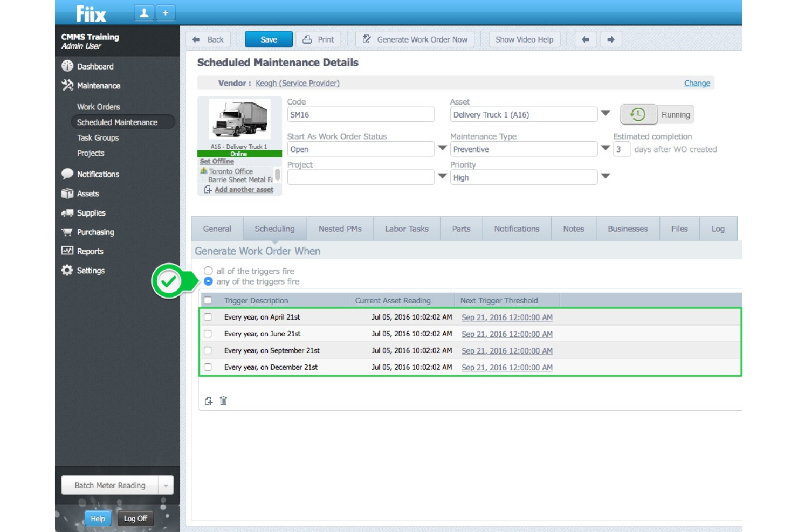Open Settings via the gear icon
Viewport: 798px width, 532px height.
tap(67, 270)
